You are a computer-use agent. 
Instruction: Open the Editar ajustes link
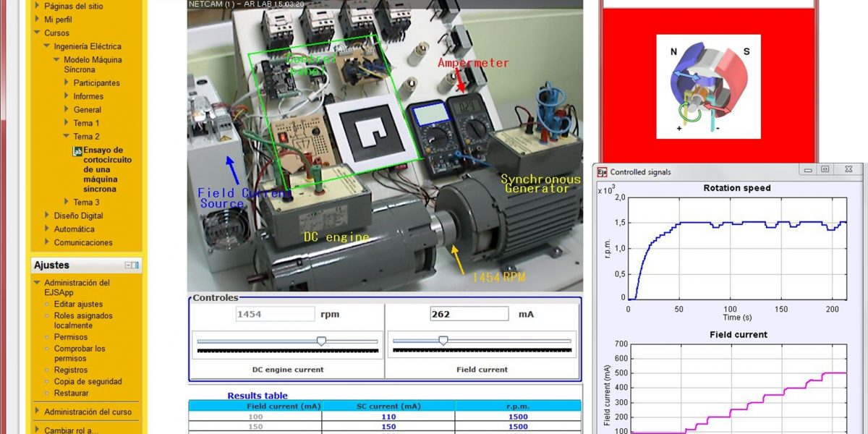coord(78,305)
